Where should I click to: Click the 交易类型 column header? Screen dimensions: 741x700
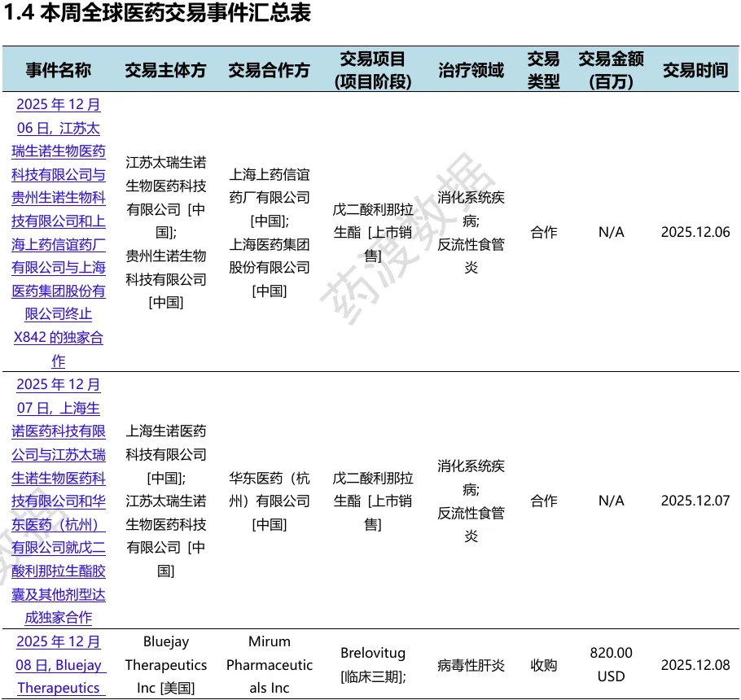(543, 70)
